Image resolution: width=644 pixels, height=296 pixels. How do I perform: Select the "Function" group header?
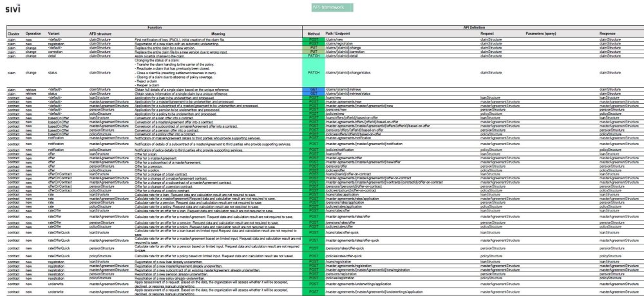pos(155,28)
